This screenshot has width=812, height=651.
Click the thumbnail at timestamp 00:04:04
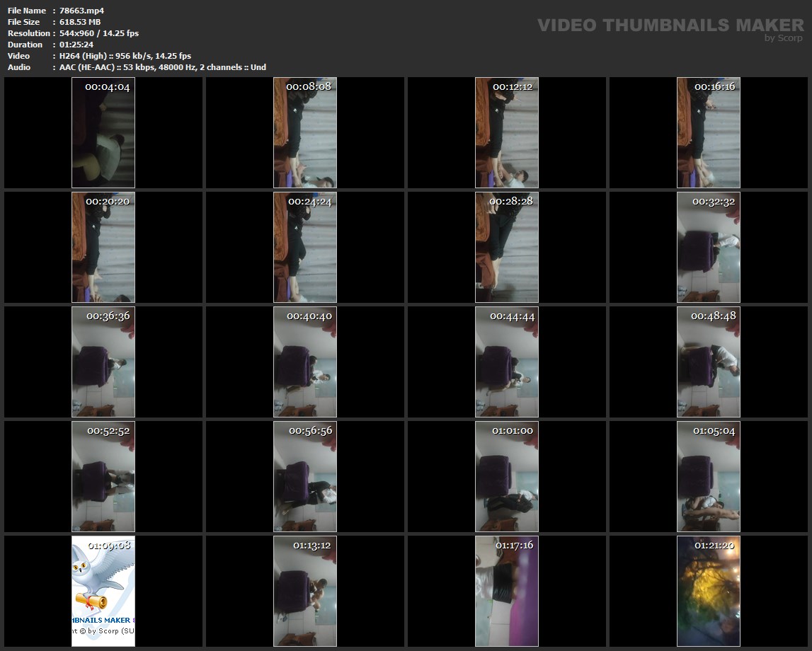pos(103,132)
